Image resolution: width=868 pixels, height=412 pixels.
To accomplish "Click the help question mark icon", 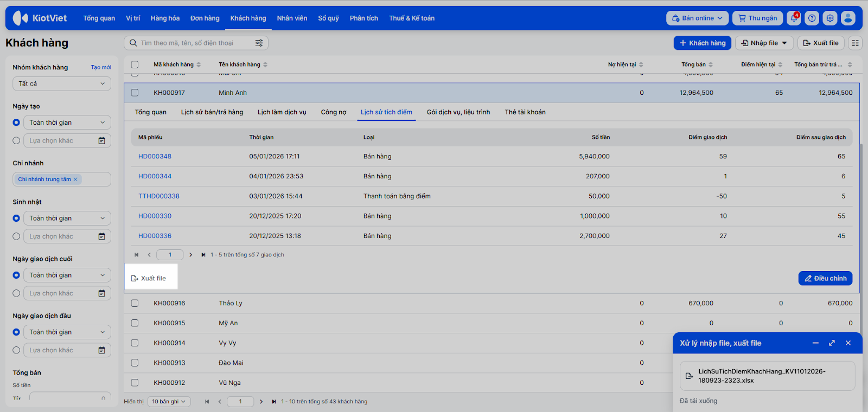I will 812,18.
